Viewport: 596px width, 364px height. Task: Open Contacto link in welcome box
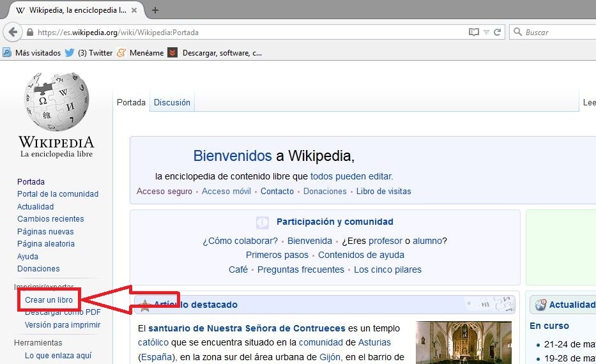(x=277, y=191)
